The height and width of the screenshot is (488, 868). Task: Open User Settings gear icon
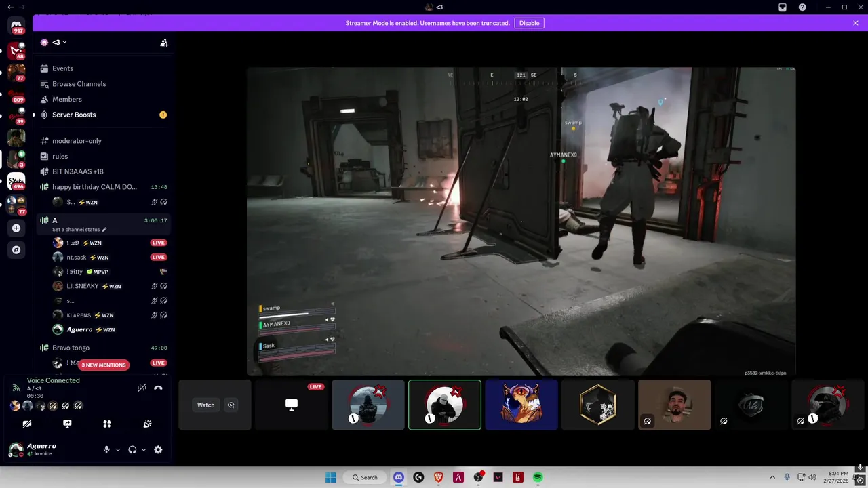point(158,449)
